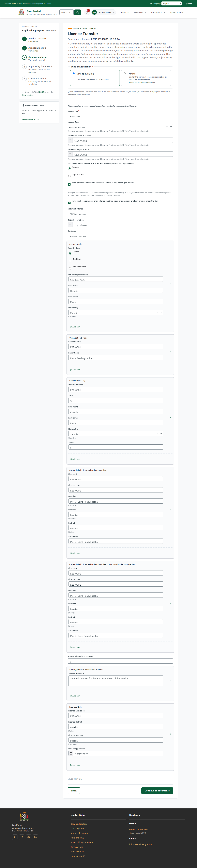Open the Facebook link in footer
Image resolution: width=197 pixels, height=868 pixels.
click(x=15, y=837)
